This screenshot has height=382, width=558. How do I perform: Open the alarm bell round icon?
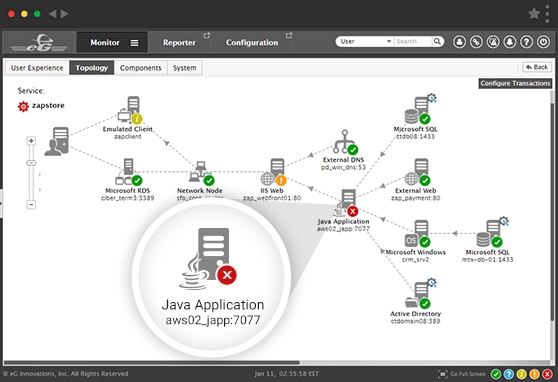pyautogui.click(x=510, y=42)
